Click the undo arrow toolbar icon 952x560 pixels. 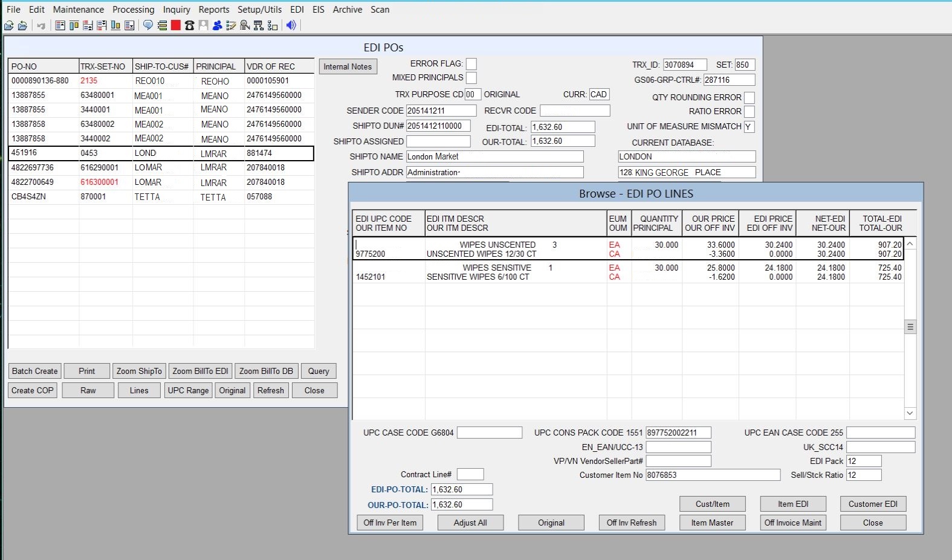(x=41, y=25)
